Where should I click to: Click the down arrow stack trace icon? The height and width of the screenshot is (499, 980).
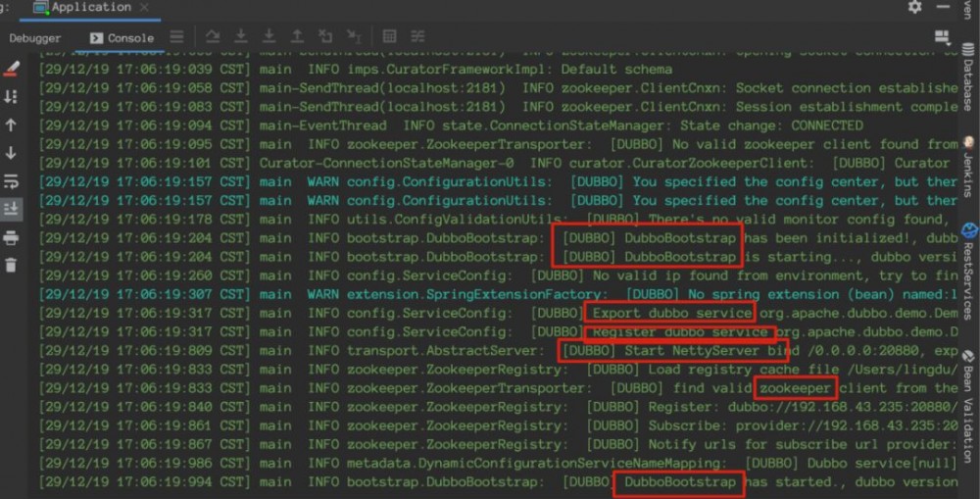pos(11,153)
